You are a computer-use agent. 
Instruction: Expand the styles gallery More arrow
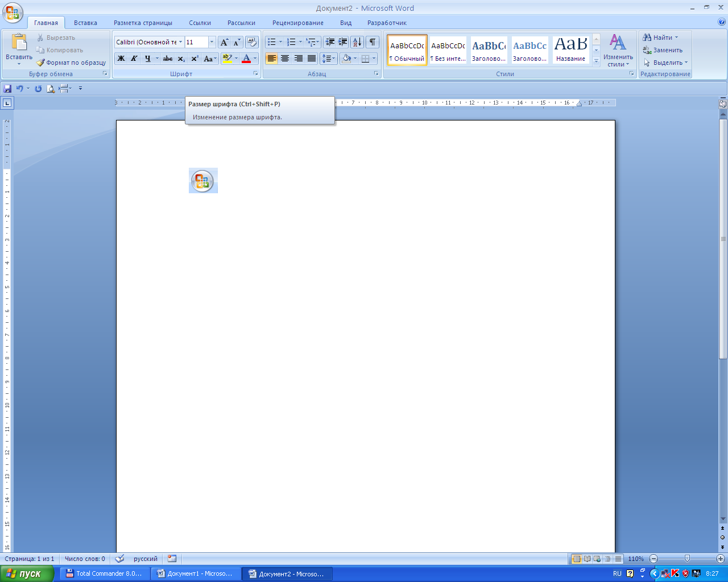click(596, 61)
